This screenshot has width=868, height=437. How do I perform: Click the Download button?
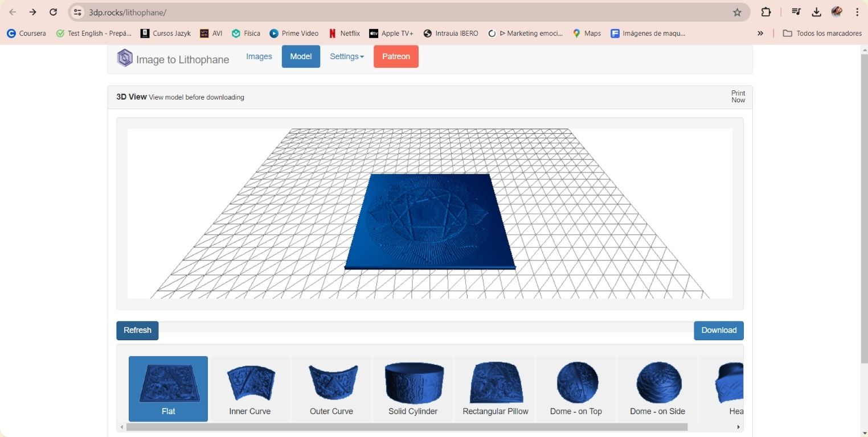719,331
